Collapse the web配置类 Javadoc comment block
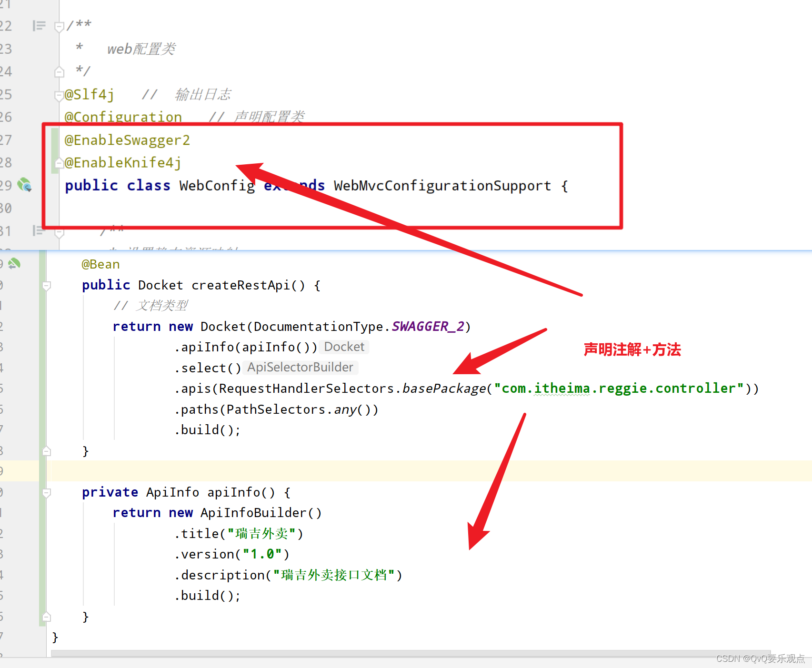Screen dimensions: 812x668 (59, 27)
